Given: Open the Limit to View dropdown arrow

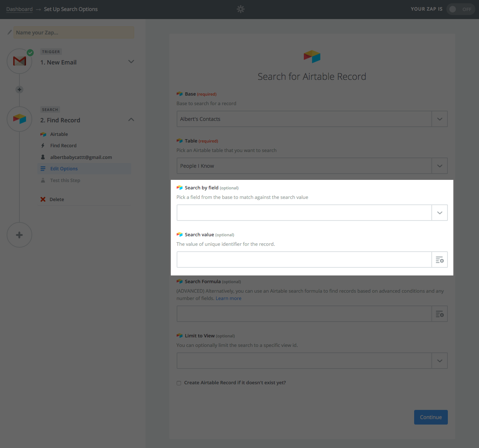Looking at the screenshot, I should [439, 361].
